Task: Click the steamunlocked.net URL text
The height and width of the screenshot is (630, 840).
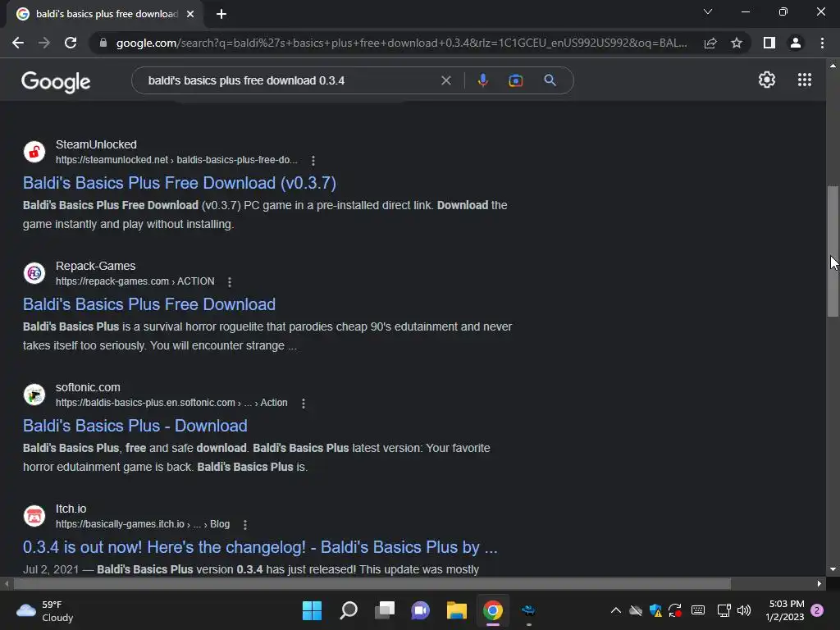Action: point(176,160)
